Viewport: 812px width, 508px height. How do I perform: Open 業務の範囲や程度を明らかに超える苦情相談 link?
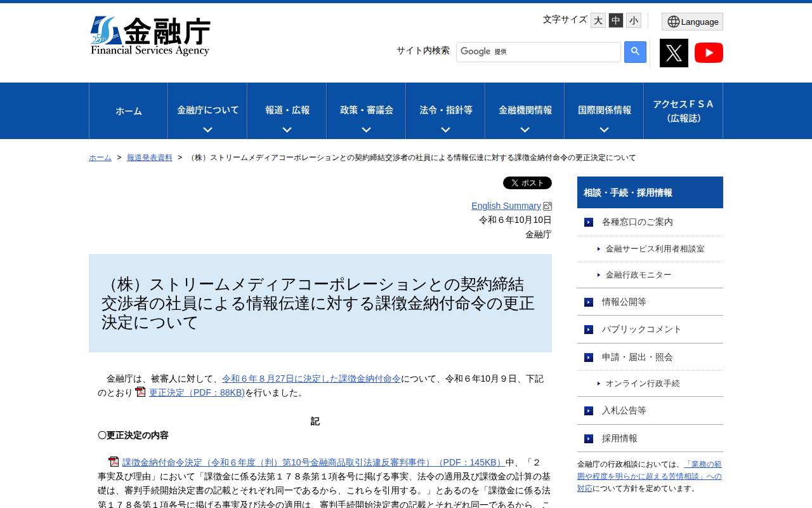pyautogui.click(x=650, y=476)
